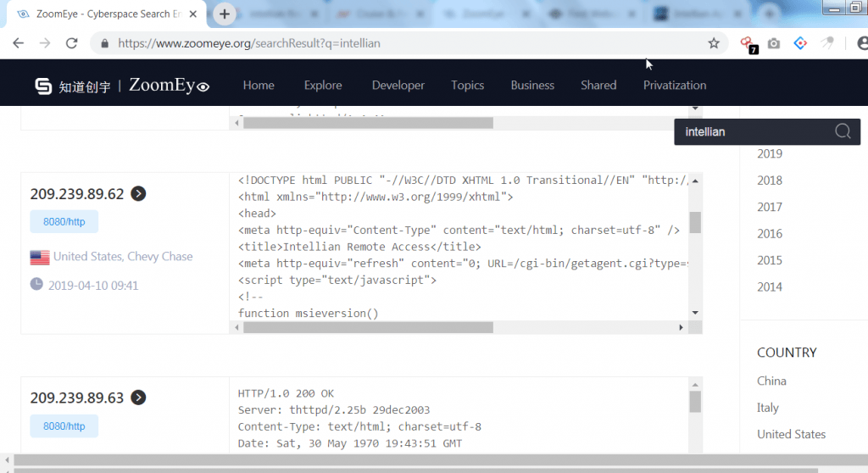
Task: Click vertical scrollbar thumb in 209.239.89.63 code
Action: 695,402
